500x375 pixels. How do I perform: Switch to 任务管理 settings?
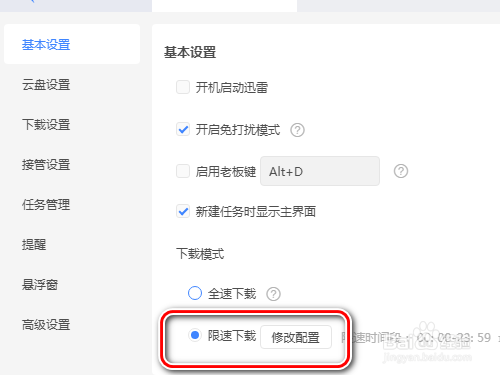(x=46, y=205)
